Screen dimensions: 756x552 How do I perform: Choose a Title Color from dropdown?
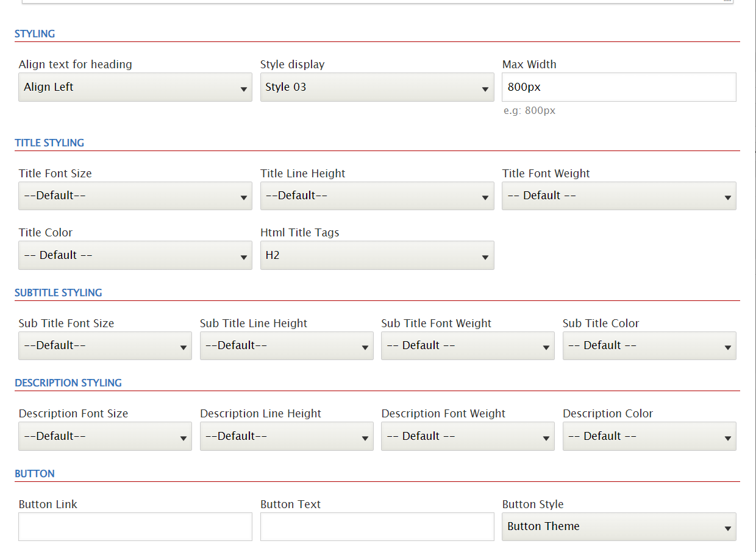[x=135, y=255]
